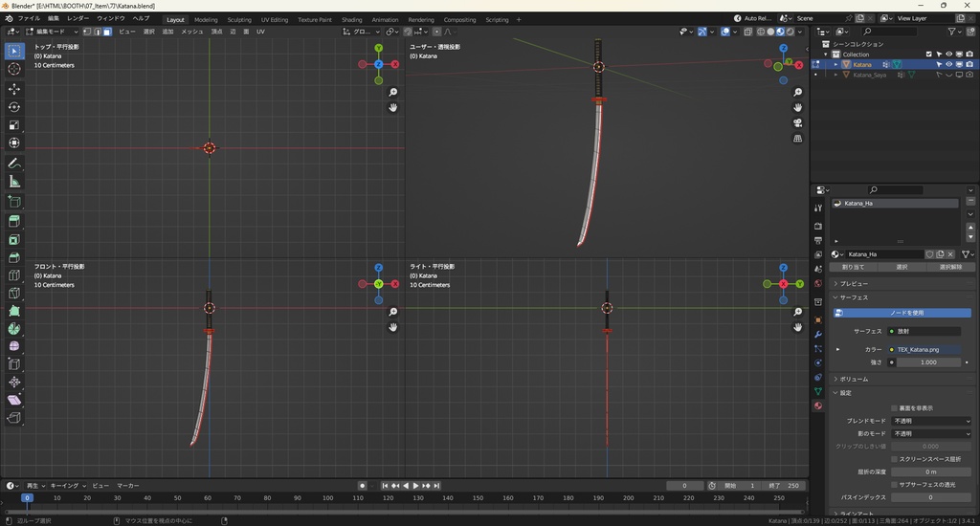Select the Rotate tool

[14, 107]
